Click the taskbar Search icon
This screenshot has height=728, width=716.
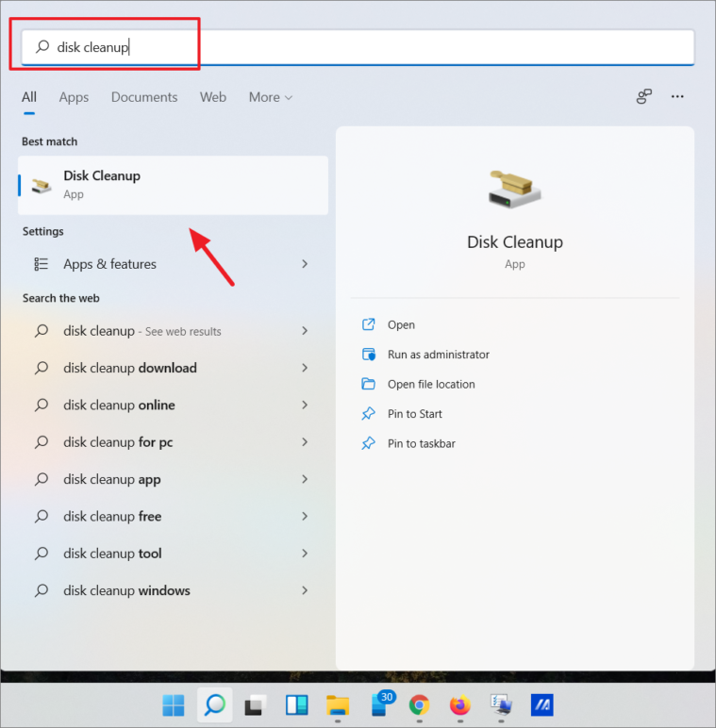(214, 705)
